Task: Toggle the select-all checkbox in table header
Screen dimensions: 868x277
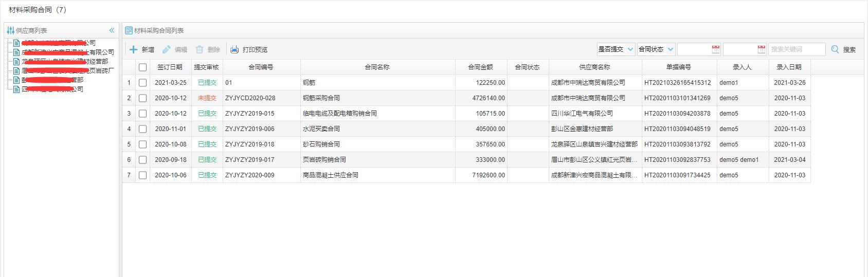Action: pos(142,67)
